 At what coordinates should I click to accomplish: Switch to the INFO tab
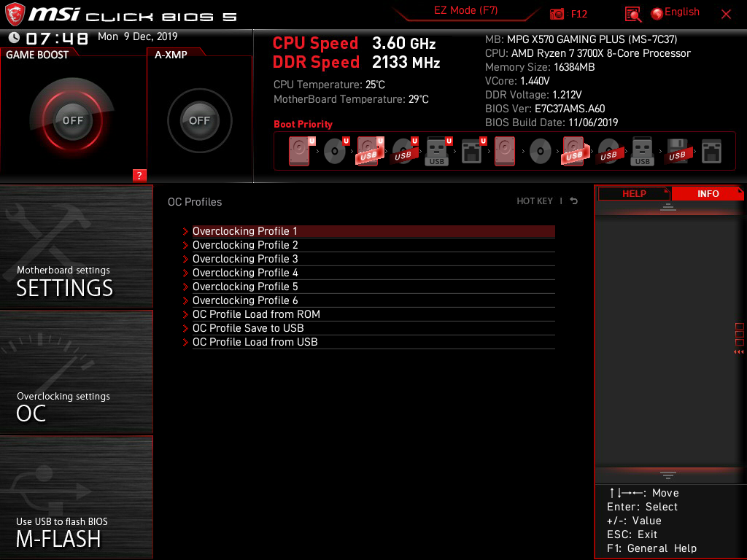pos(708,194)
